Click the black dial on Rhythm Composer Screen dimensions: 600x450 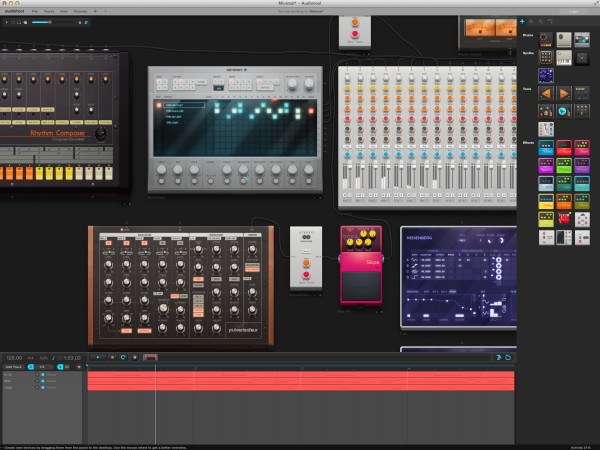[x=101, y=134]
